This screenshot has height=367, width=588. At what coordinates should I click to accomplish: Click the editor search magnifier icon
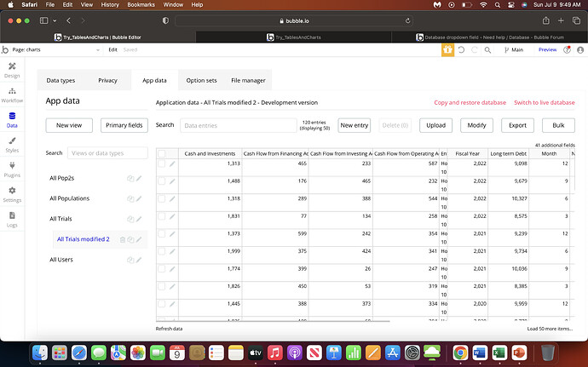[x=487, y=50]
